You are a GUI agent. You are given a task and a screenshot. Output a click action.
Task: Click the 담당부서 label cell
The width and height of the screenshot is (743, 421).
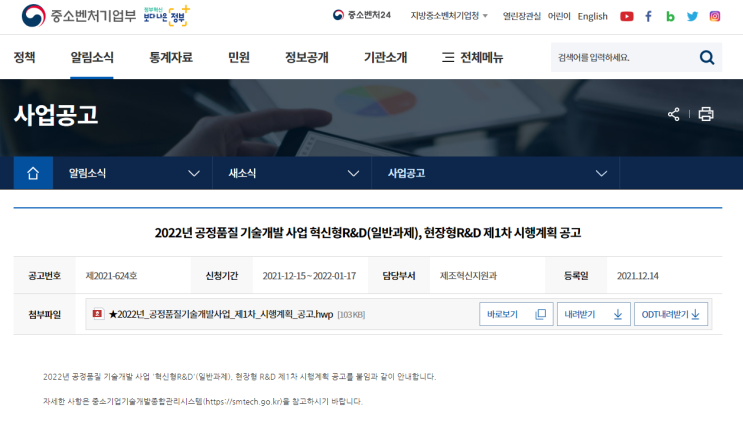point(399,276)
